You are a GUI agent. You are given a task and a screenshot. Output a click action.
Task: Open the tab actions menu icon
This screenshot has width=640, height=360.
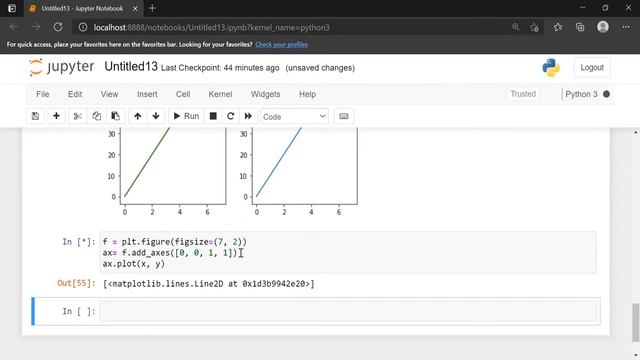(x=12, y=8)
